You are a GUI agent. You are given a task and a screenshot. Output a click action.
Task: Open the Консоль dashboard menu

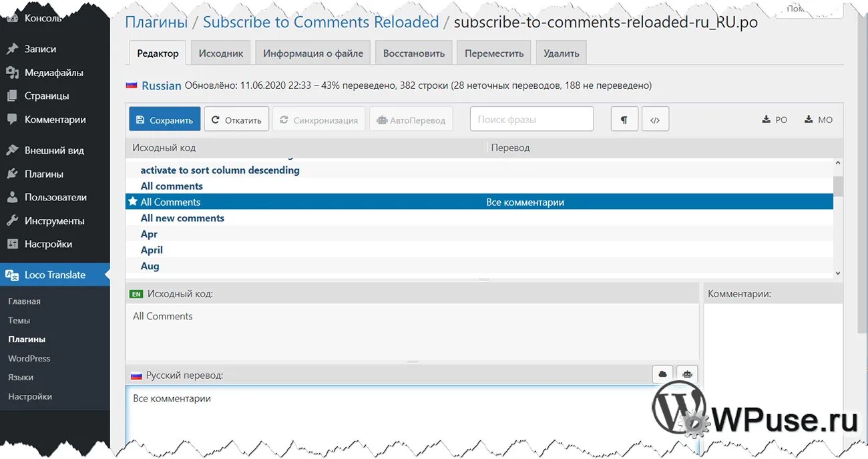coord(43,18)
